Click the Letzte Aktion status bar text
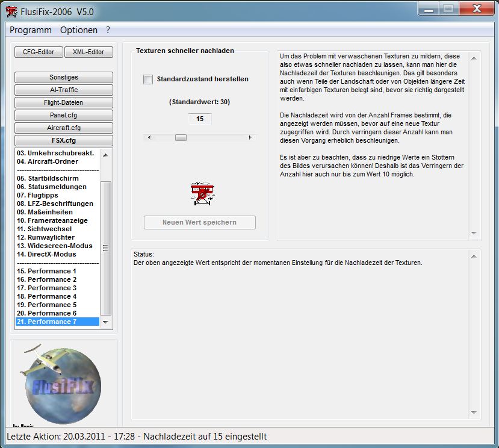The width and height of the screenshot is (499, 448). coord(137,437)
